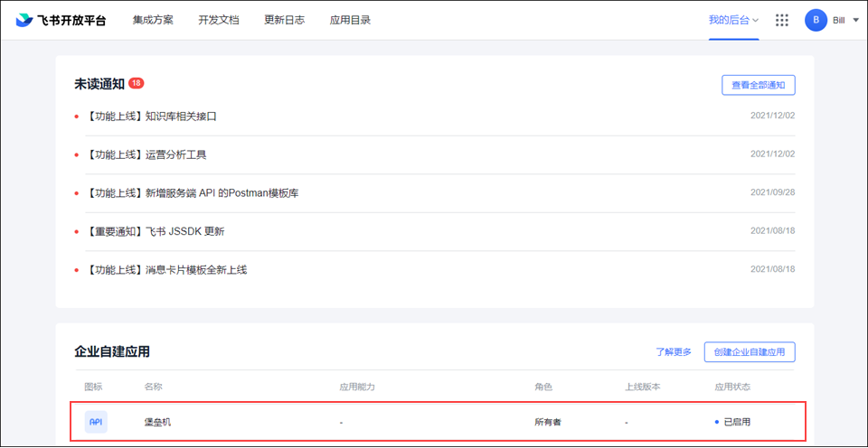
Task: Click the Feishu Open Platform logo
Action: [61, 20]
